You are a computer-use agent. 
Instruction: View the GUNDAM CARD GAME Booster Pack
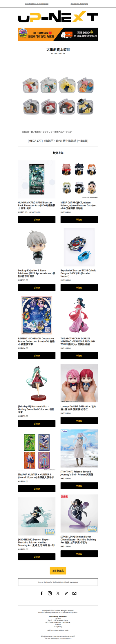37,219
